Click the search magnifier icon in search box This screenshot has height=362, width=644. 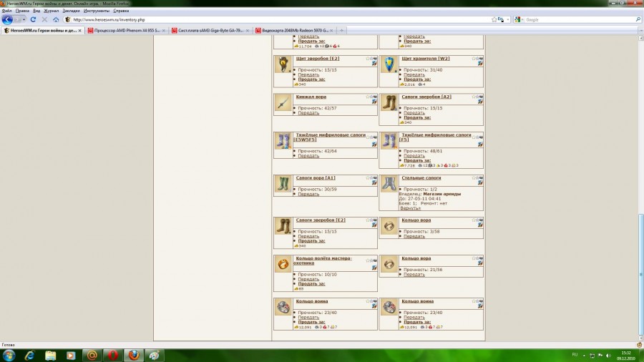pyautogui.click(x=638, y=19)
